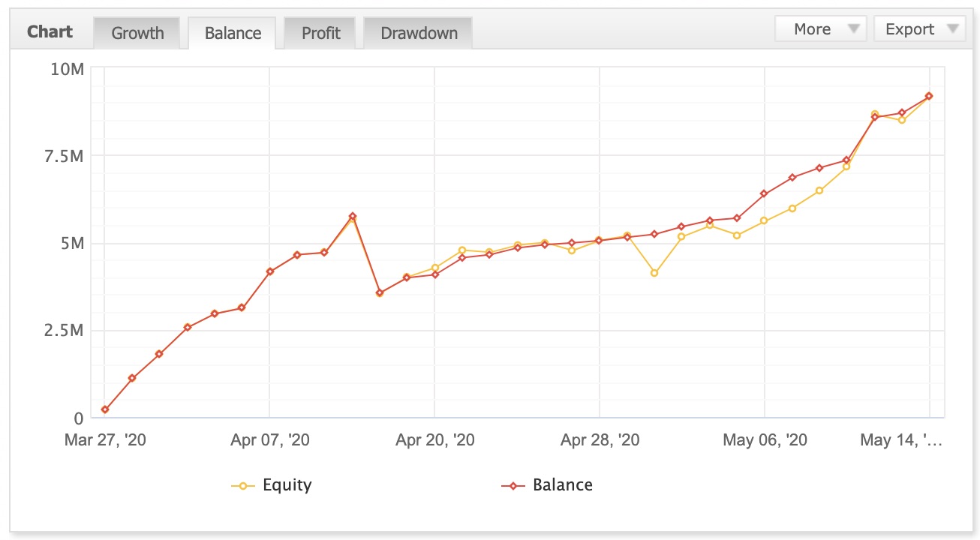Click the lowest equity dip after Apr 28

pos(654,273)
